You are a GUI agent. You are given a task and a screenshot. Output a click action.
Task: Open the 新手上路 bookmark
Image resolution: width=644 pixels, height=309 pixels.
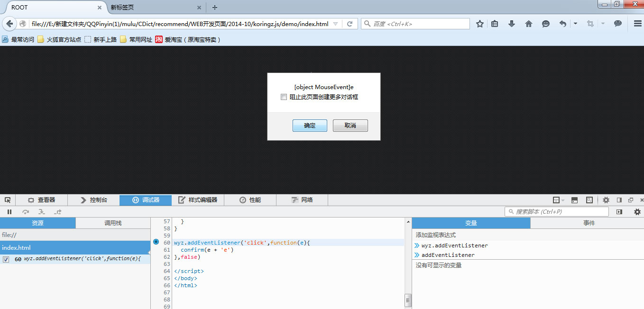pyautogui.click(x=101, y=40)
